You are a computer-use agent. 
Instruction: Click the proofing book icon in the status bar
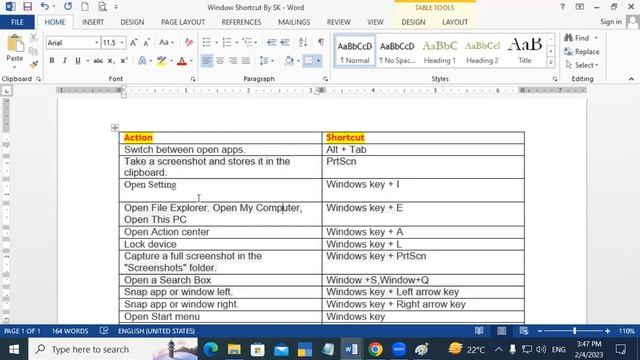pyautogui.click(x=104, y=331)
